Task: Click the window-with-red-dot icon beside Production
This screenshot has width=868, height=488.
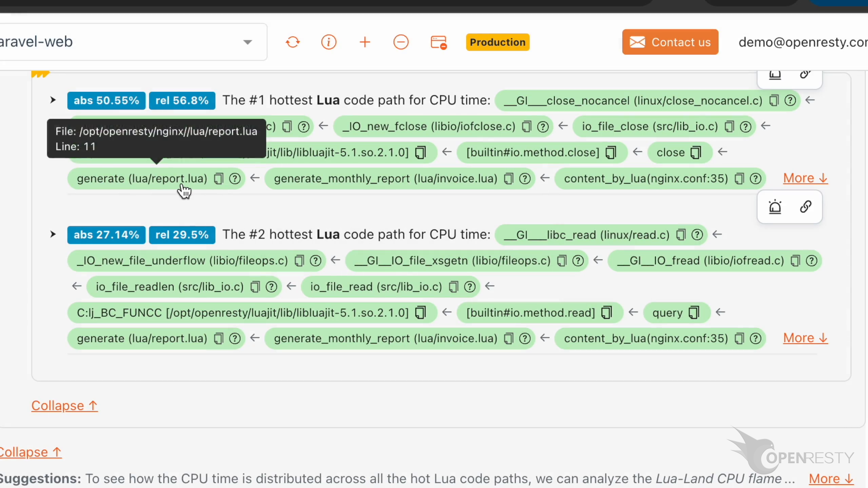Action: [438, 42]
